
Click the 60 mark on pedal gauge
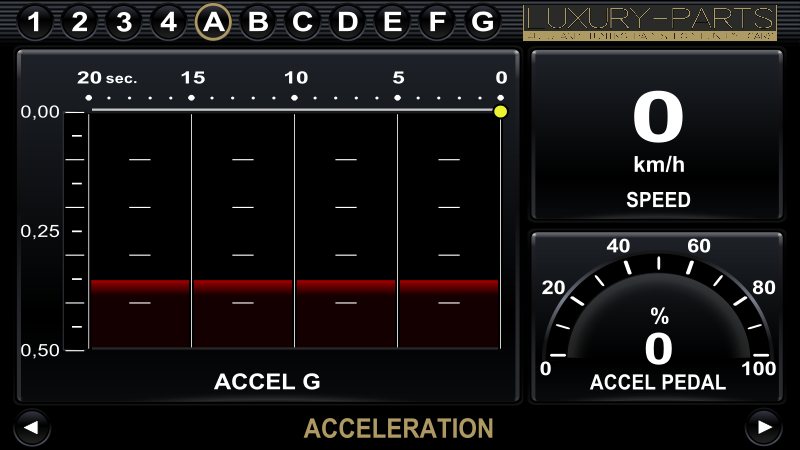(x=698, y=246)
